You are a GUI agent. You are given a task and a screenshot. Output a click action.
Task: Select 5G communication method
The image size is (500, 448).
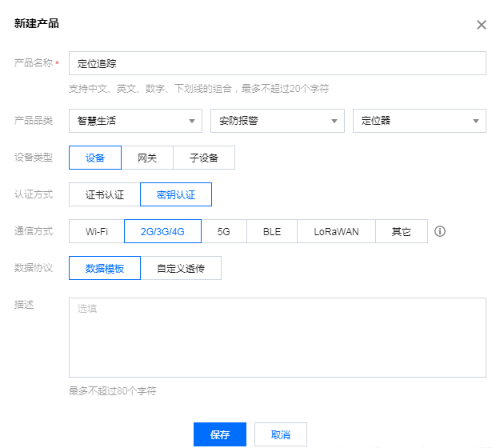[x=224, y=231]
